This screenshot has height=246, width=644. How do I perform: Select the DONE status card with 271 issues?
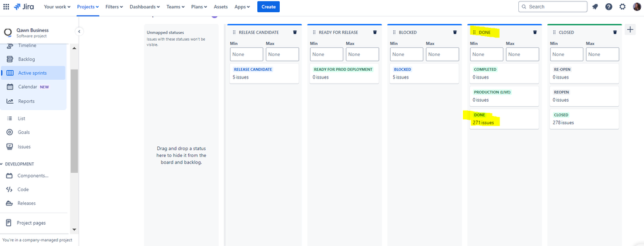[504, 119]
